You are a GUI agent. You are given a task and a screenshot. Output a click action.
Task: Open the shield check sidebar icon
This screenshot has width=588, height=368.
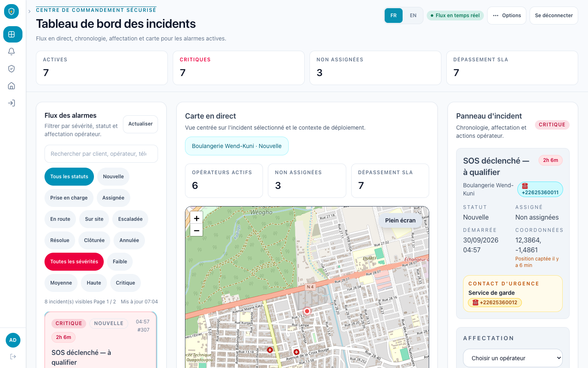[x=11, y=69]
